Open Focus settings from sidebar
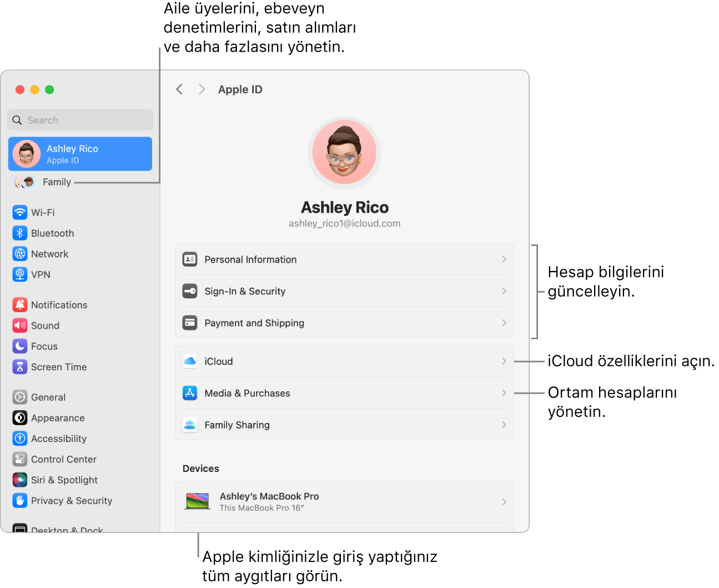This screenshot has width=719, height=588. 20,346
